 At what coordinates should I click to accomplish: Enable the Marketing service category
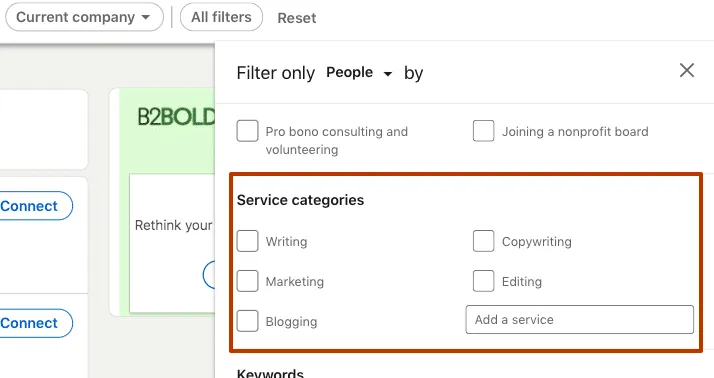247,281
